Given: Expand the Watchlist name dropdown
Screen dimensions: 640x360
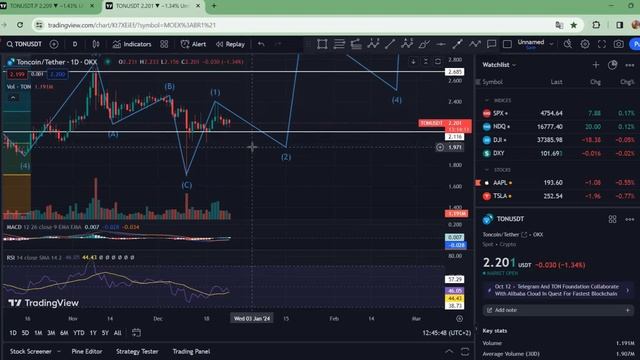Looking at the screenshot, I should point(499,65).
